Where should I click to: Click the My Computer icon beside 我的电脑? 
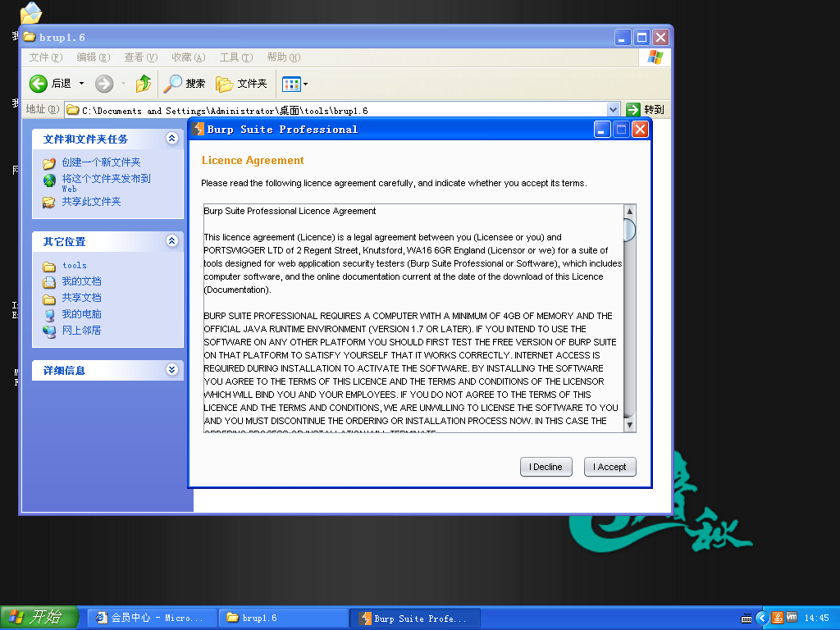49,316
